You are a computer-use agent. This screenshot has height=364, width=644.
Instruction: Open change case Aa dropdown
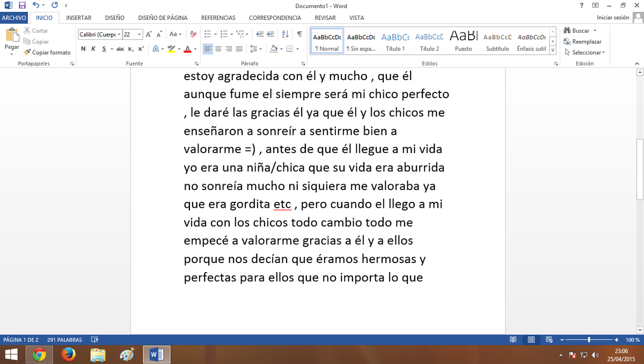(175, 34)
